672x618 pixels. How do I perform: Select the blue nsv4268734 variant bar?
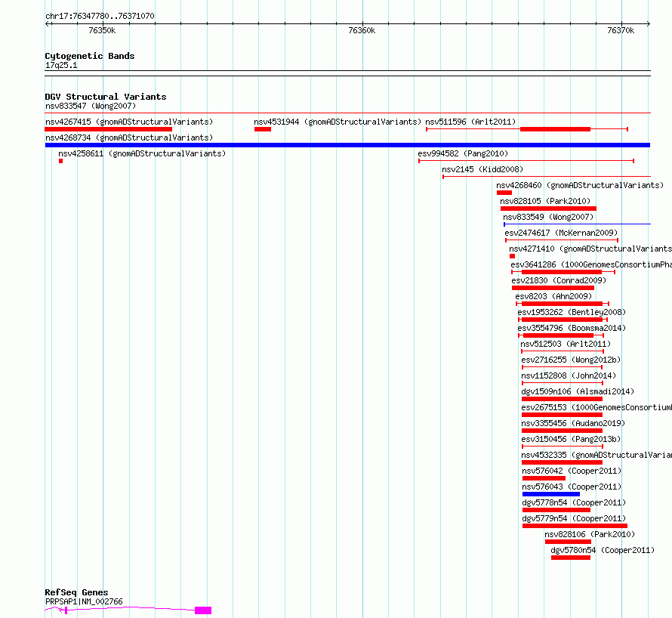pyautogui.click(x=347, y=145)
